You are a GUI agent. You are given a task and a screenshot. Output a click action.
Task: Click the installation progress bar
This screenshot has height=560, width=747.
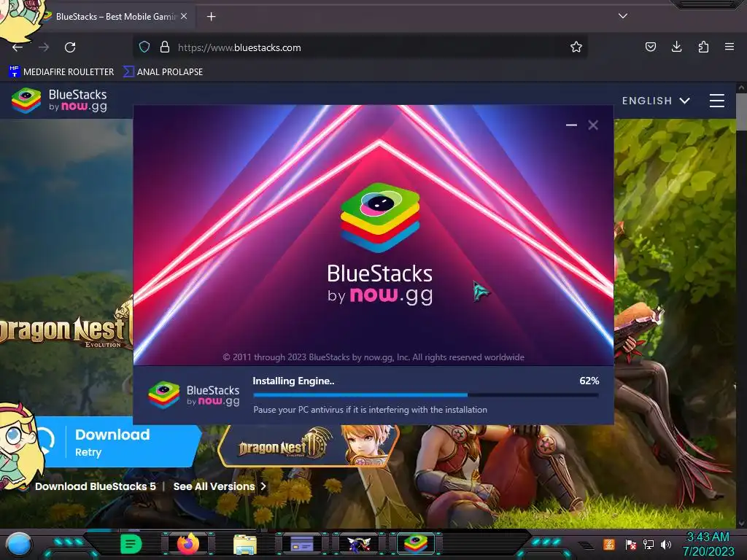coord(426,394)
